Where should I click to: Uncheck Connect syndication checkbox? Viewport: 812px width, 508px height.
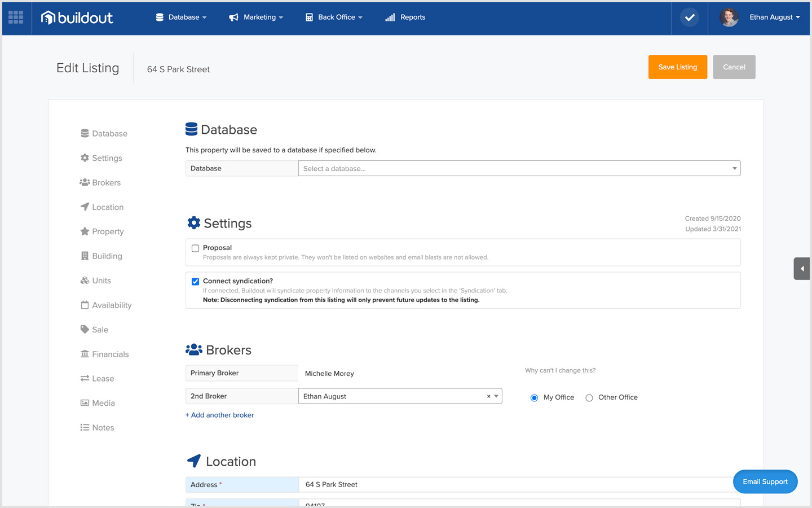tap(195, 282)
